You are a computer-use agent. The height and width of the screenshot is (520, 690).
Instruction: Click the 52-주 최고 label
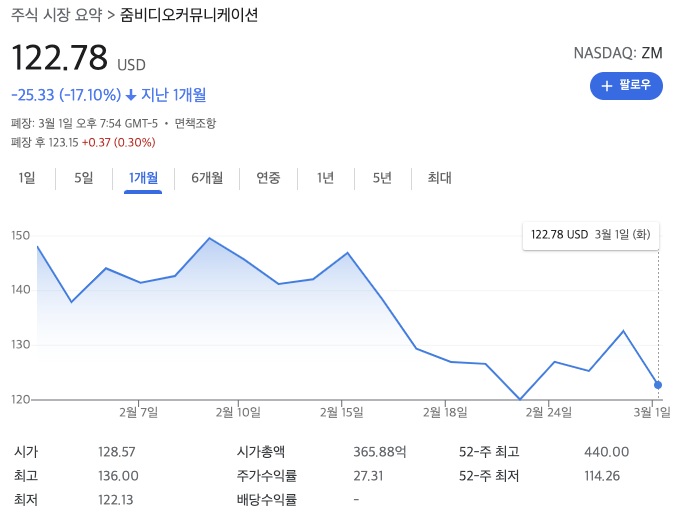point(489,452)
